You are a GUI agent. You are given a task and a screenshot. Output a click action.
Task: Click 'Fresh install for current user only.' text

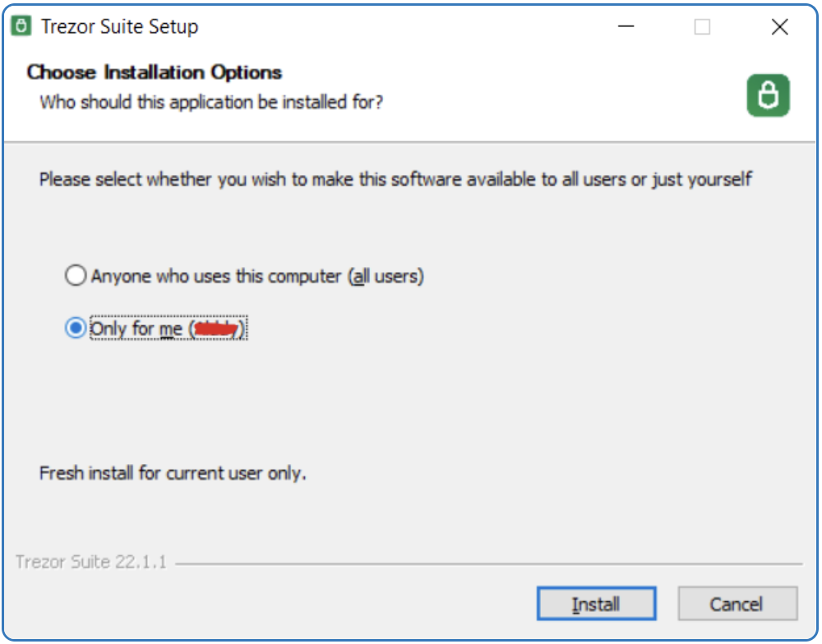[173, 473]
